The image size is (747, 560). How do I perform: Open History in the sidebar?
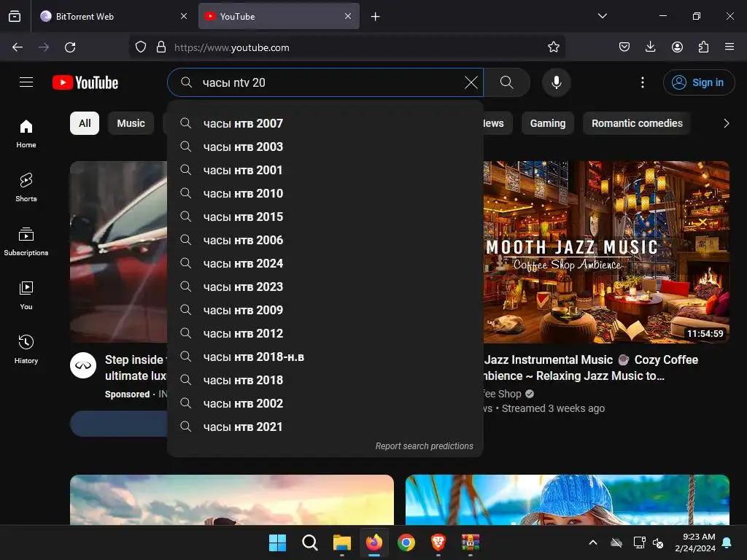coord(26,349)
